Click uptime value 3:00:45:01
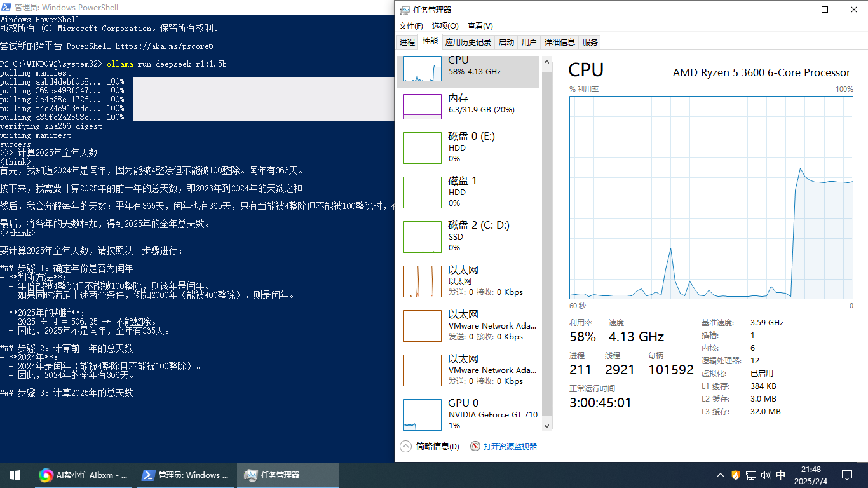Image resolution: width=868 pixels, height=488 pixels. [600, 403]
